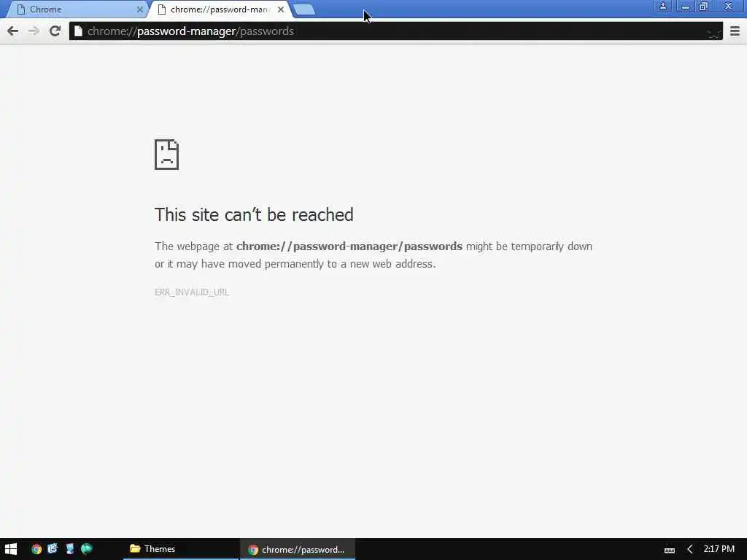The height and width of the screenshot is (560, 747).
Task: Click the page icon in the address bar
Action: (78, 31)
